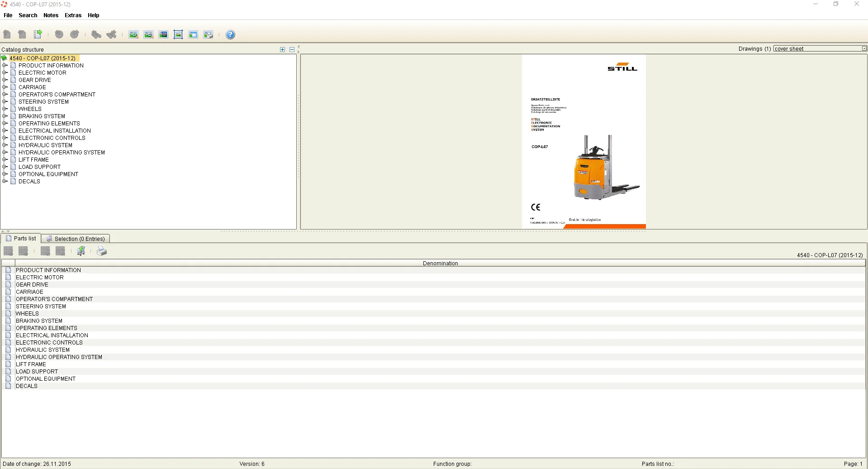Click the Denomination column header
This screenshot has width=868, height=469.
tap(440, 263)
